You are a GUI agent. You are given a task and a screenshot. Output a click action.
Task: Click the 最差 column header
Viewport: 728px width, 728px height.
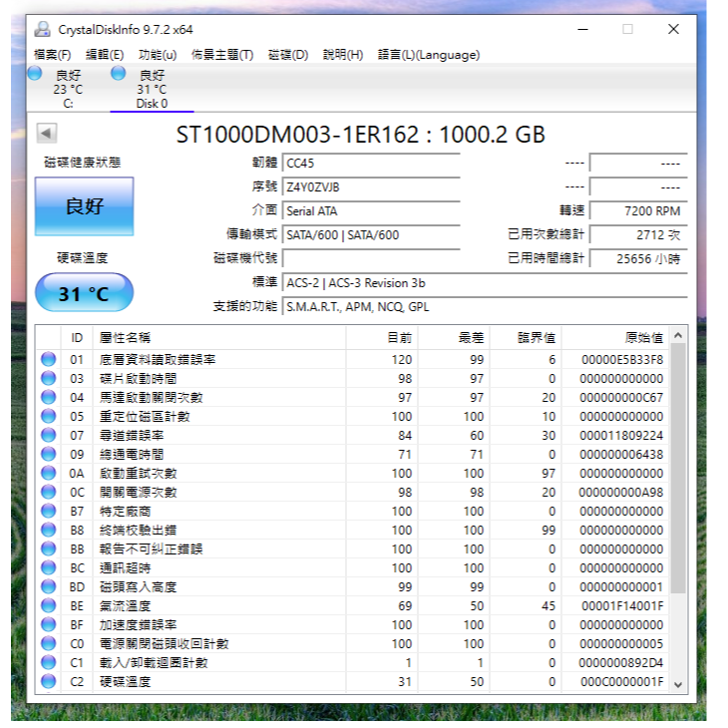tap(454, 338)
